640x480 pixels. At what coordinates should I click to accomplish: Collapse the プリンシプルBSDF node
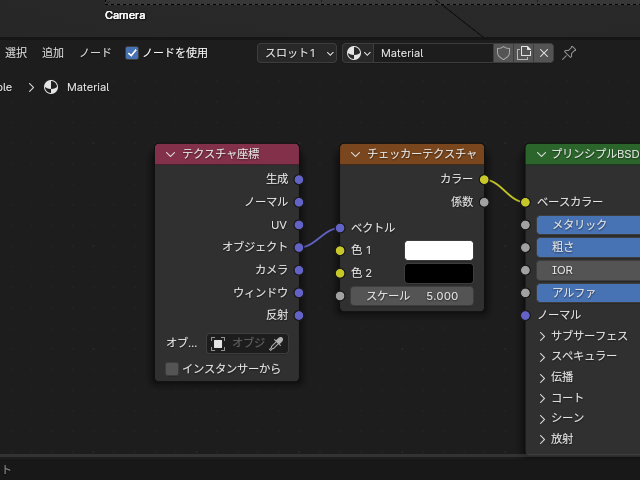point(541,154)
